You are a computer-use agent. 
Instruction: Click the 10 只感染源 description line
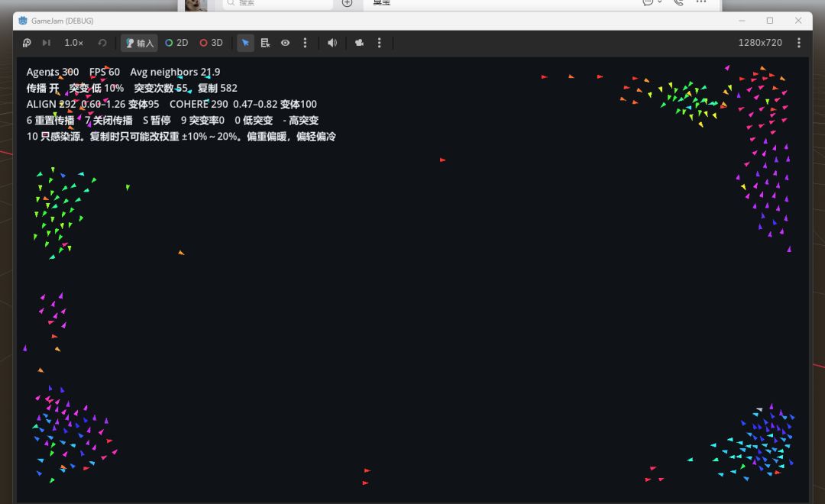point(181,137)
